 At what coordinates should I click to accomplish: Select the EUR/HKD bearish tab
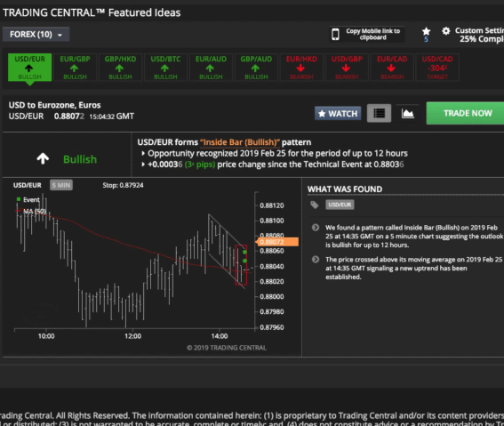point(301,68)
